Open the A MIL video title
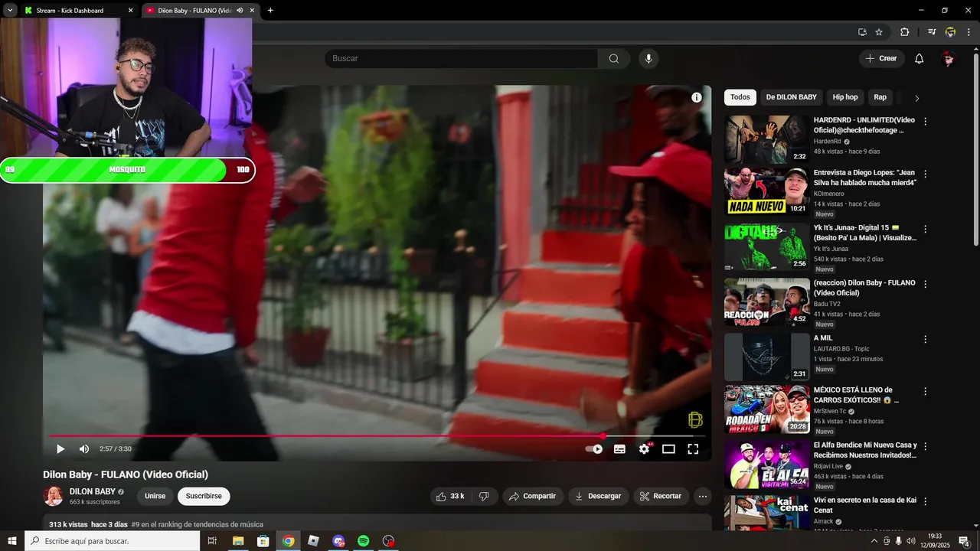 click(823, 337)
